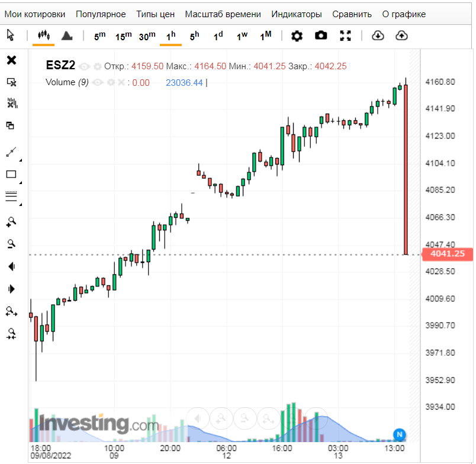Select the candlestick chart type icon
Image resolution: width=476 pixels, height=464 pixels.
click(x=44, y=36)
